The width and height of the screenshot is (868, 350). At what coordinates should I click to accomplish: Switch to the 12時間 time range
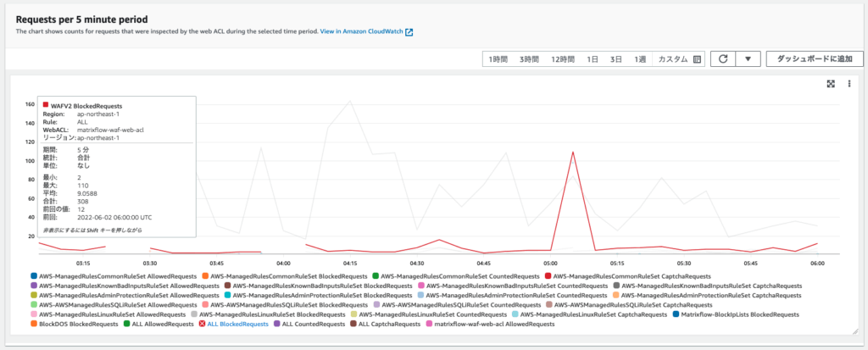click(x=564, y=59)
